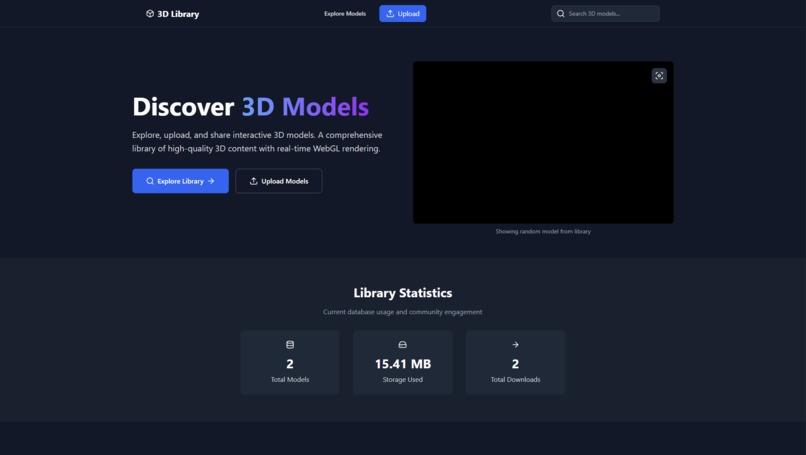Click the Upload Models outlined button
Viewport: 806px width, 455px height.
[x=279, y=181]
